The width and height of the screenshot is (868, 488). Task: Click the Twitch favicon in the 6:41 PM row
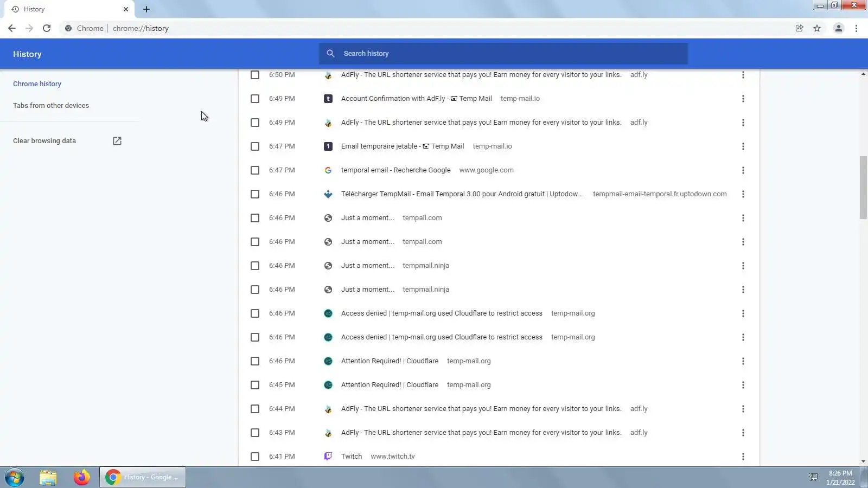pos(328,457)
